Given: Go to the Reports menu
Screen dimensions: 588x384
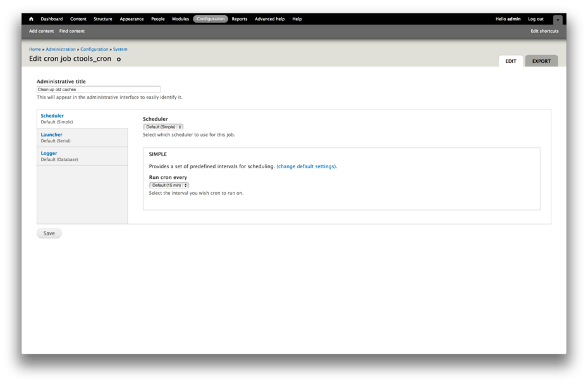Looking at the screenshot, I should coord(240,19).
